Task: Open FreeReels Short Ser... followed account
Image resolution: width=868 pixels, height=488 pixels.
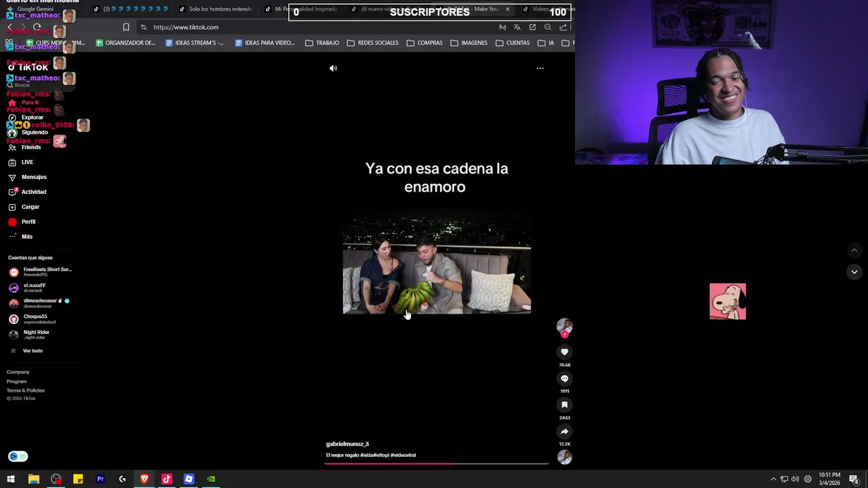Action: point(41,272)
